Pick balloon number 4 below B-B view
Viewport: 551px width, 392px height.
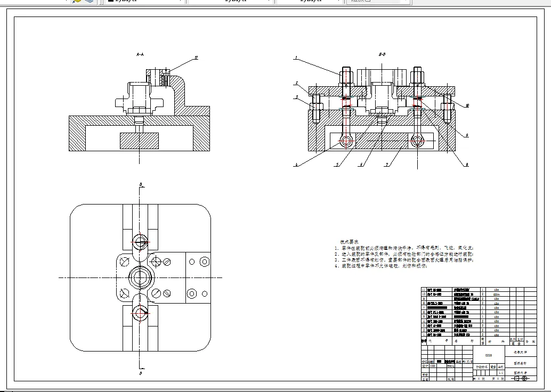(297, 165)
